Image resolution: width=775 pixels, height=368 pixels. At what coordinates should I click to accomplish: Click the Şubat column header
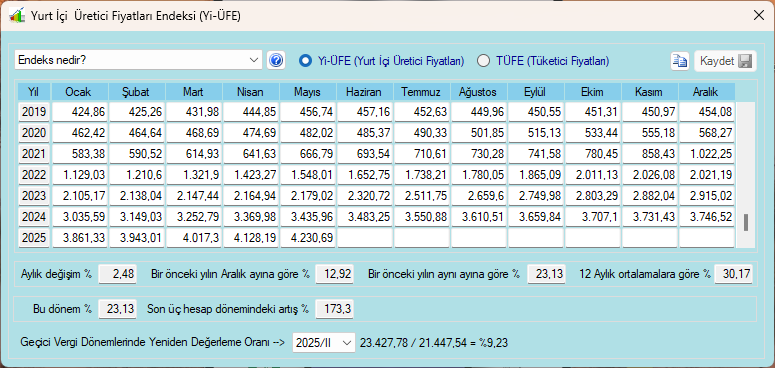[136, 92]
